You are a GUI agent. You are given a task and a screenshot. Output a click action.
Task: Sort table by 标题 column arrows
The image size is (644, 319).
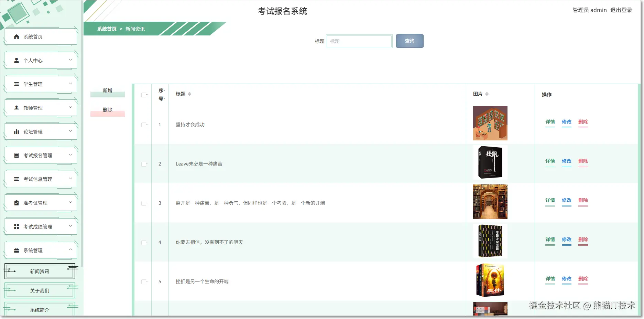(189, 94)
